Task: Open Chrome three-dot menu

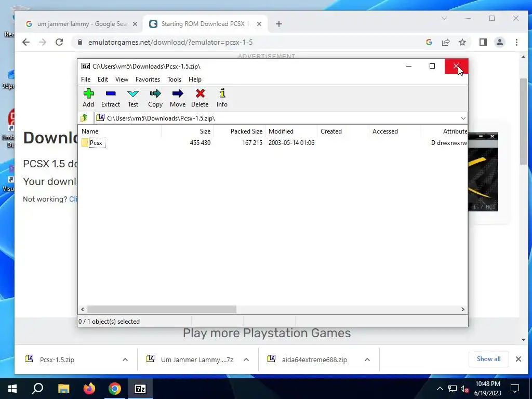Action: pos(516,42)
